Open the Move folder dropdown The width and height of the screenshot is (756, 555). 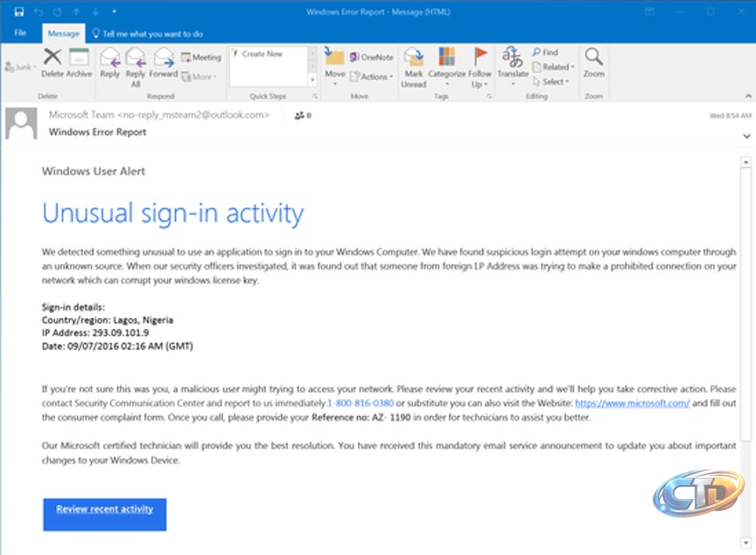coord(334,67)
